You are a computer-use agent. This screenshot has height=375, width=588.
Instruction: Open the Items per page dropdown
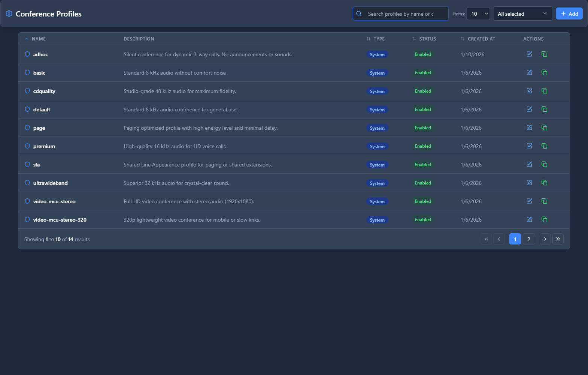478,14
